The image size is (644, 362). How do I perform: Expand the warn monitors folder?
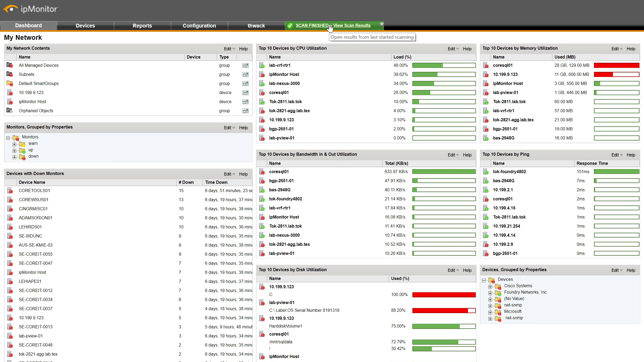14,144
